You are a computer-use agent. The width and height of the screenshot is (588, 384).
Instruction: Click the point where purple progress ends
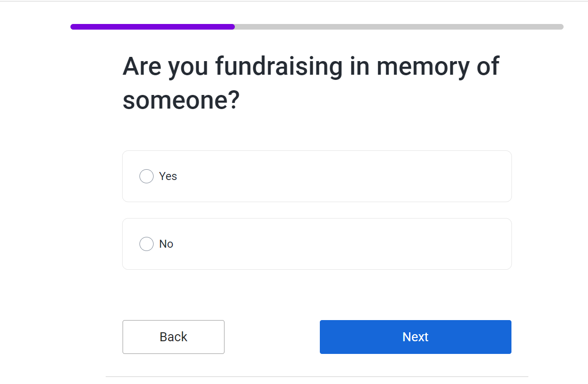[x=234, y=27]
